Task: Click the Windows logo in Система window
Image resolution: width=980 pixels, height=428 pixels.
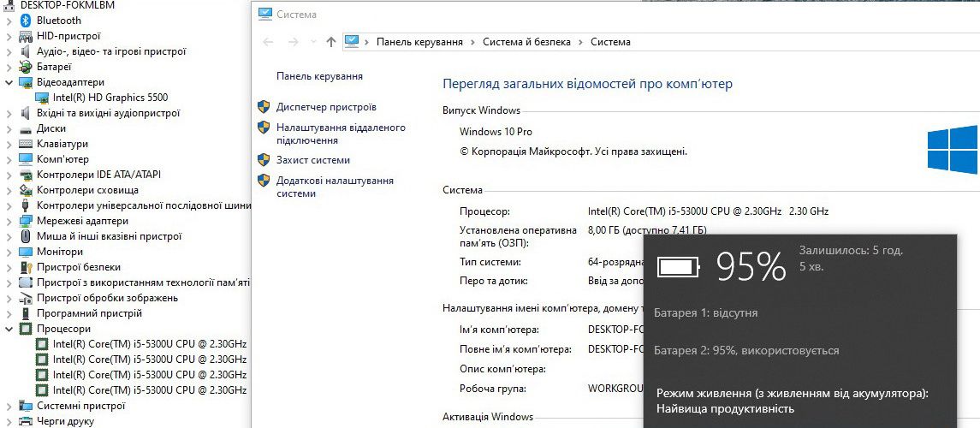Action: [x=953, y=149]
